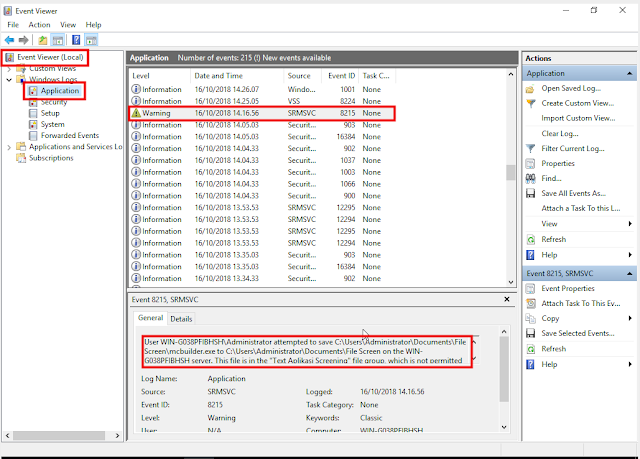
Task: Select the Application log in tree
Action: coord(60,91)
